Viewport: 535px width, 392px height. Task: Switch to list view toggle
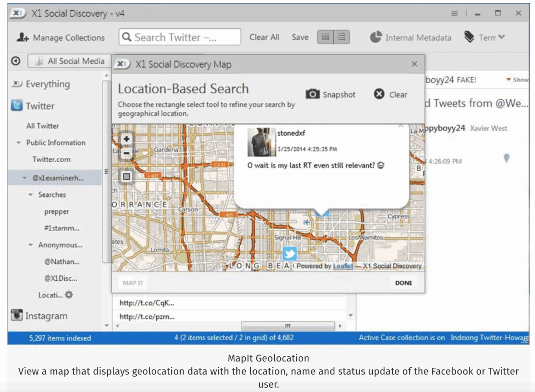(341, 37)
